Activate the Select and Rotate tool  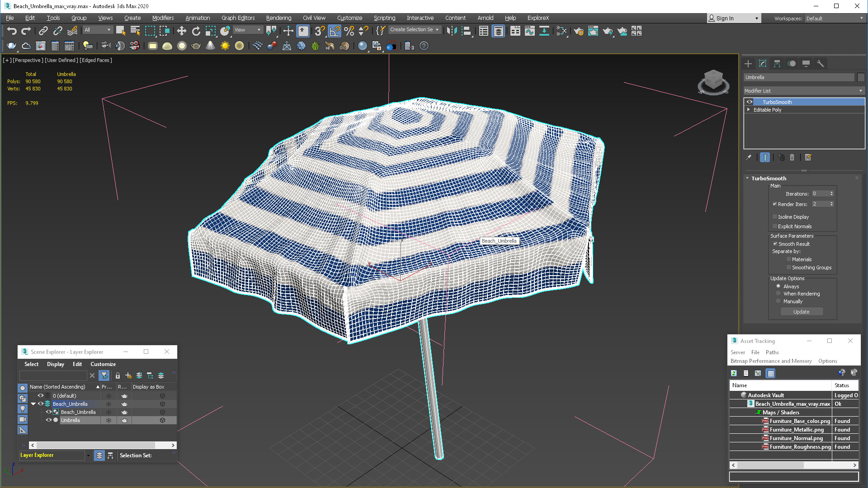(x=196, y=31)
